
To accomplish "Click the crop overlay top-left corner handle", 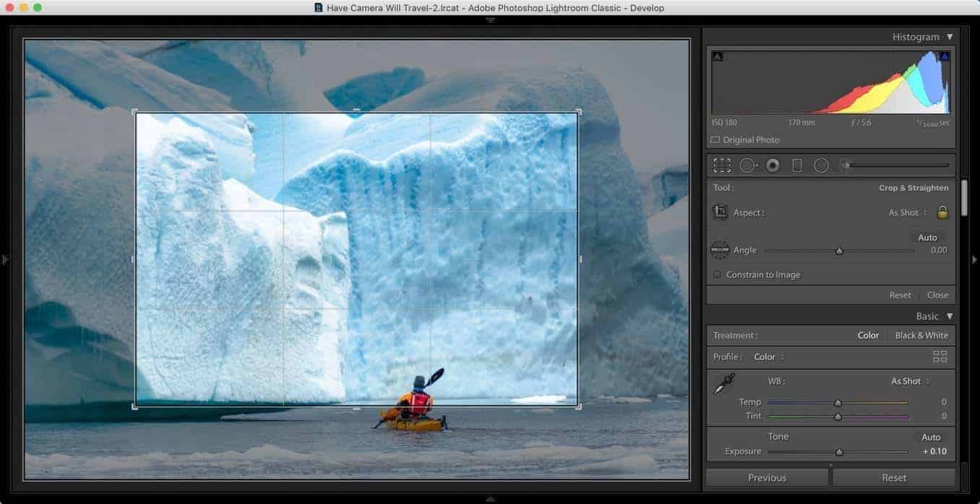I will click(135, 112).
